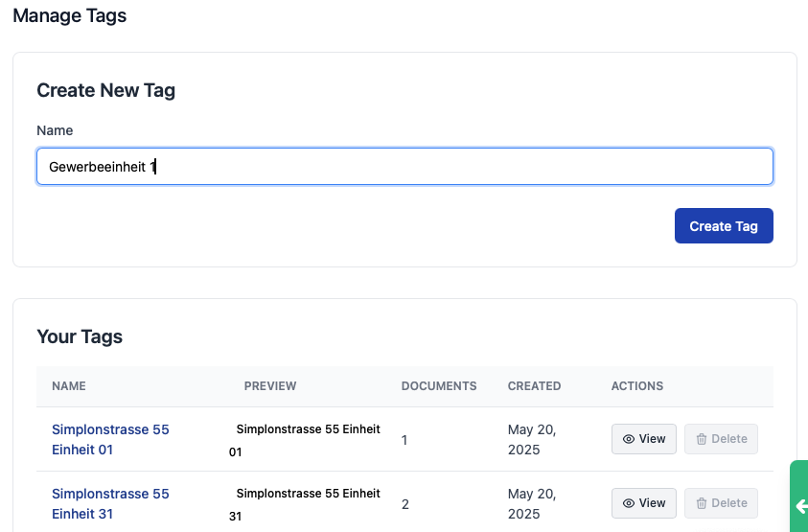The image size is (808, 532).
Task: Open the green arrow side panel tab
Action: pos(800,505)
